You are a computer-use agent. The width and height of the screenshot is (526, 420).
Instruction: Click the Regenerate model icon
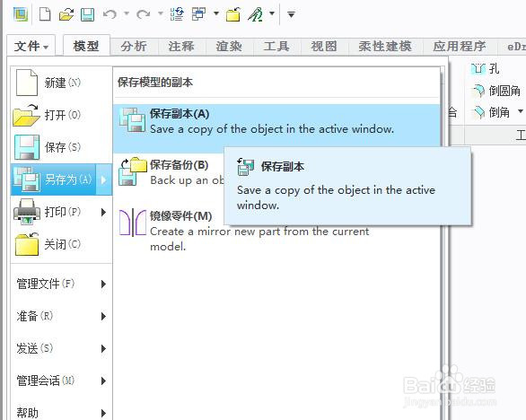coord(177,14)
